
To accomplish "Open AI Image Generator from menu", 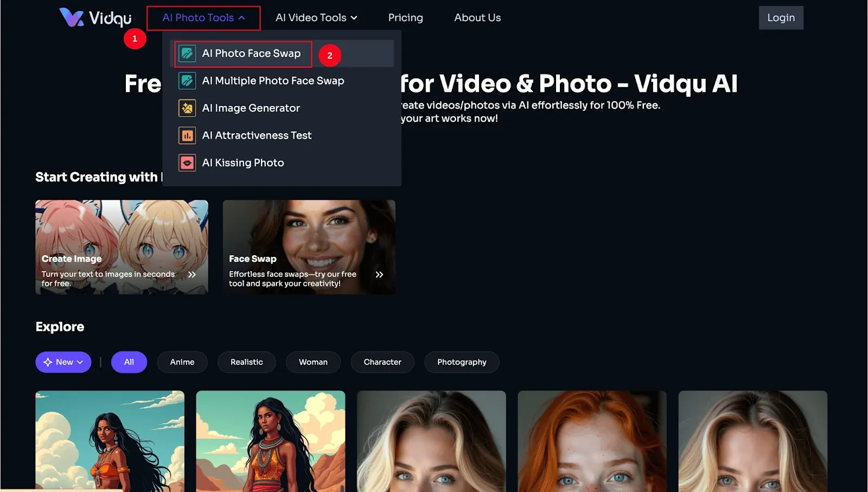I will pos(282,108).
